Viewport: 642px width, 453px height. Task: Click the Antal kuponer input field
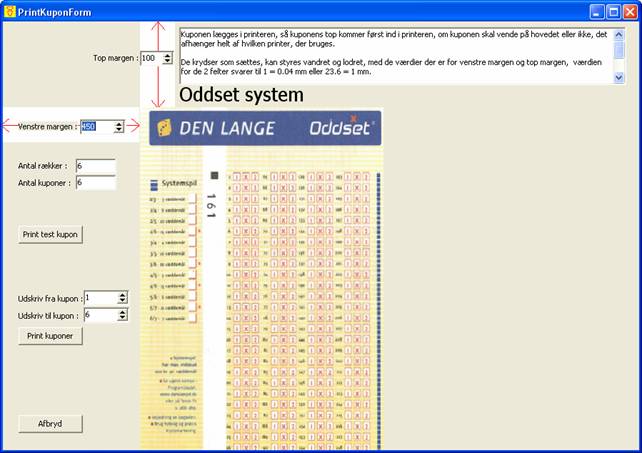(96, 183)
